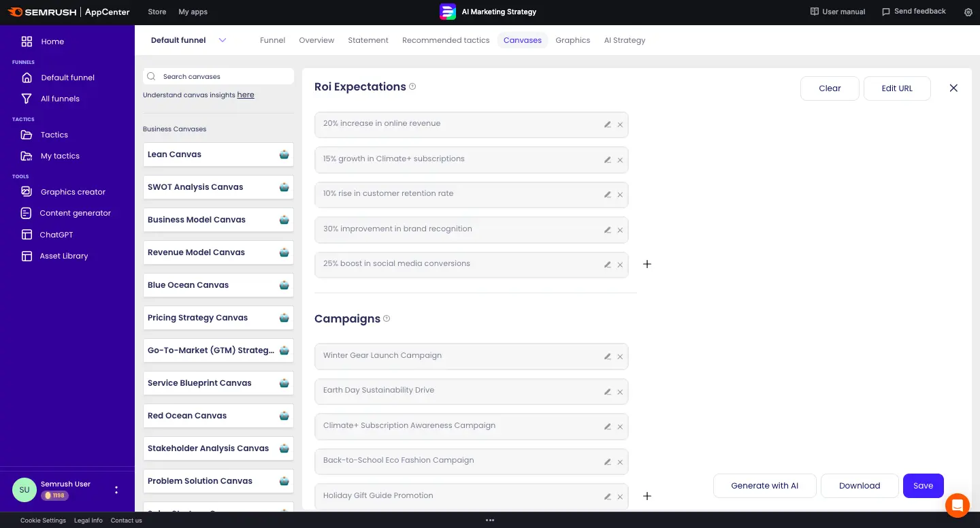Screen dimensions: 980x528
Task: Click AI robot icon on Lean Canvas
Action: [284, 154]
